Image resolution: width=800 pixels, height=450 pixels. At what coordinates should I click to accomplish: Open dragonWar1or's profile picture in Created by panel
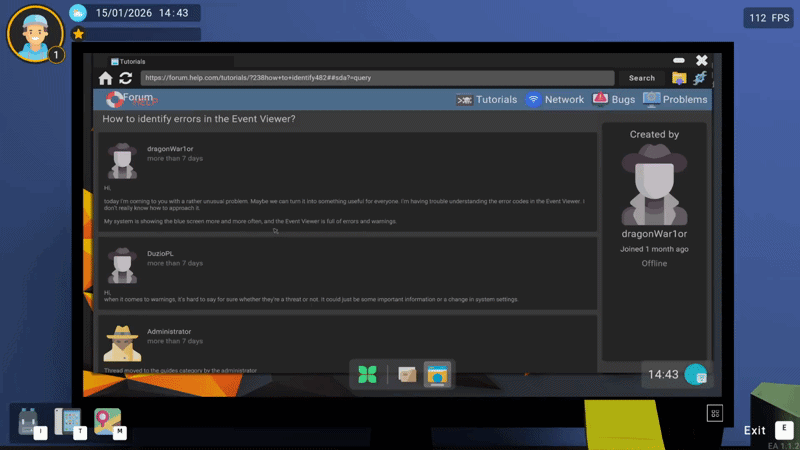pos(654,186)
